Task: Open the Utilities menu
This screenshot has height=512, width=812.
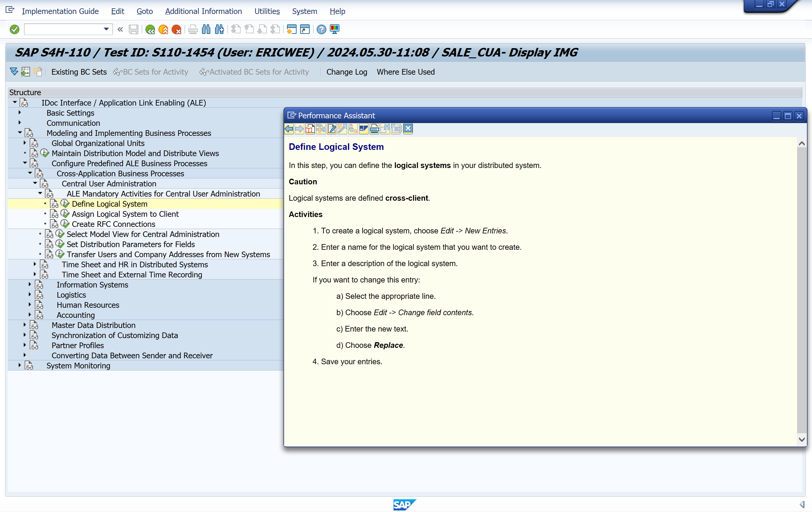Action: tap(267, 11)
